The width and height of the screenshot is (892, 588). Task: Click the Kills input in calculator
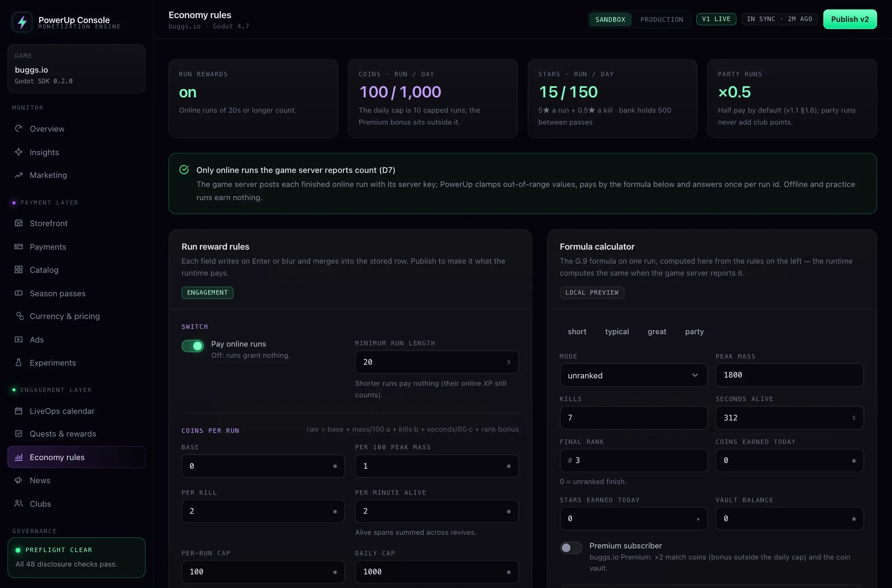633,418
